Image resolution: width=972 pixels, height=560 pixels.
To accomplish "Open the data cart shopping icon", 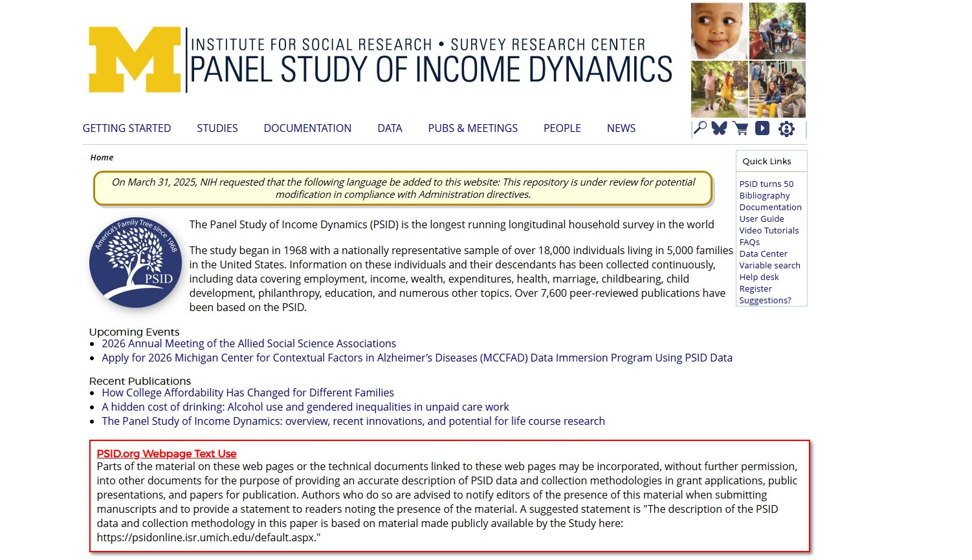I will coord(740,128).
